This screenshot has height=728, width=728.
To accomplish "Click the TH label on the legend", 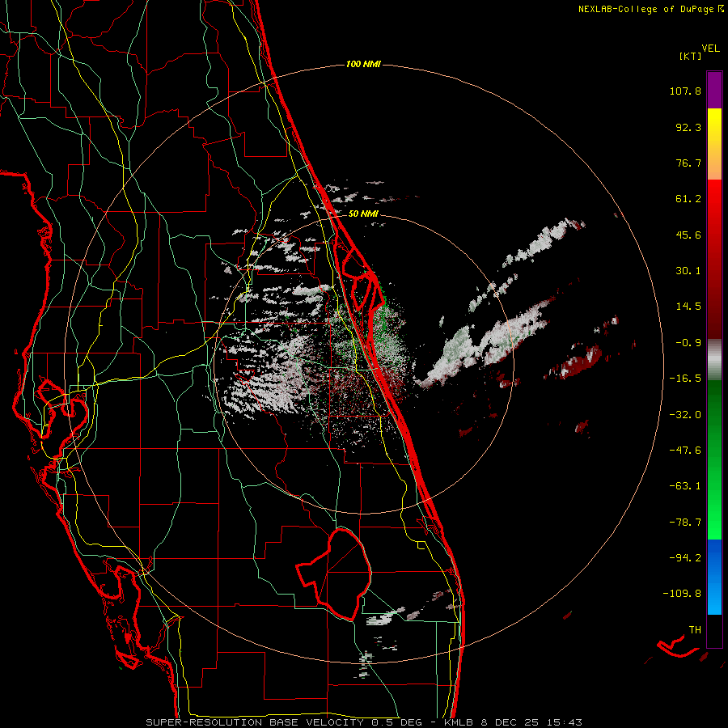I will click(x=695, y=630).
